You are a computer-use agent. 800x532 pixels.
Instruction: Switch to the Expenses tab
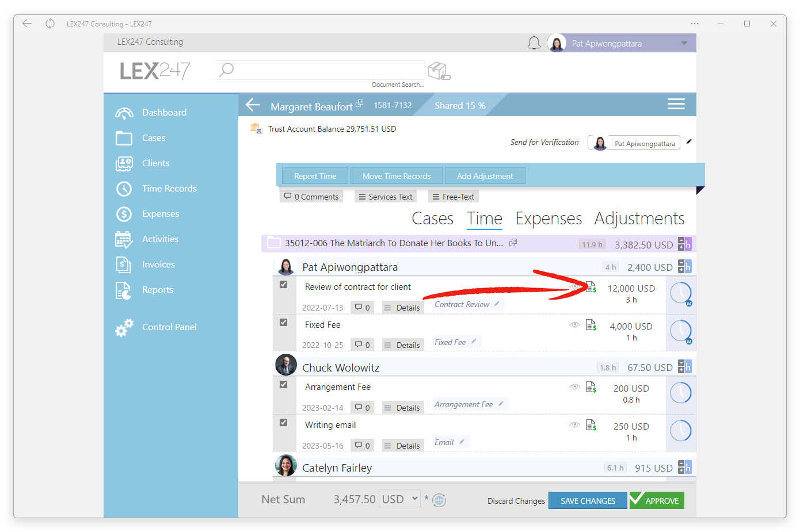(x=548, y=219)
